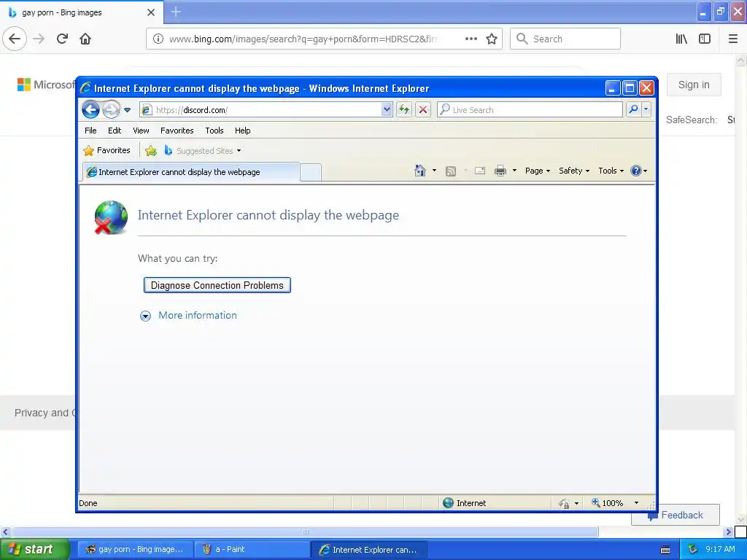Click Diagnose Connection Problems button
The height and width of the screenshot is (560, 747).
pos(217,285)
